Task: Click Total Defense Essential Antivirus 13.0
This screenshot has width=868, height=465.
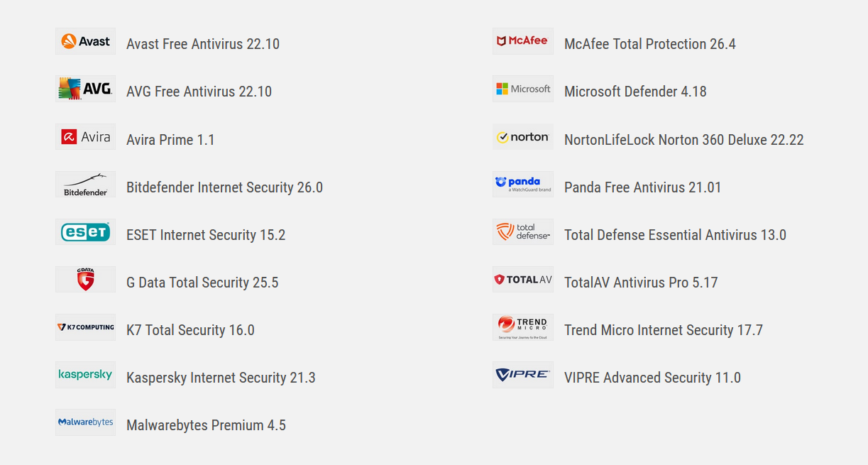Action: (x=675, y=235)
